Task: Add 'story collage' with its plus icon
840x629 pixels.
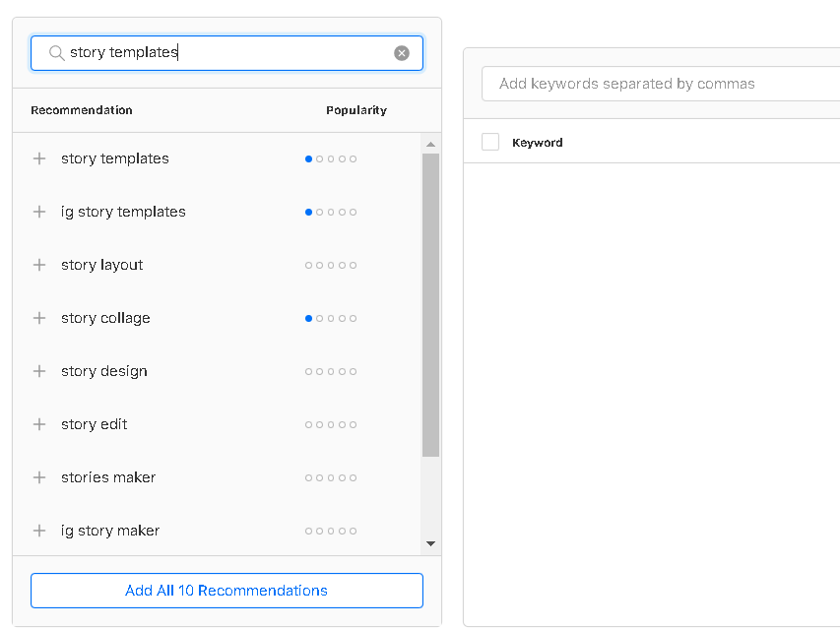Action: click(39, 318)
